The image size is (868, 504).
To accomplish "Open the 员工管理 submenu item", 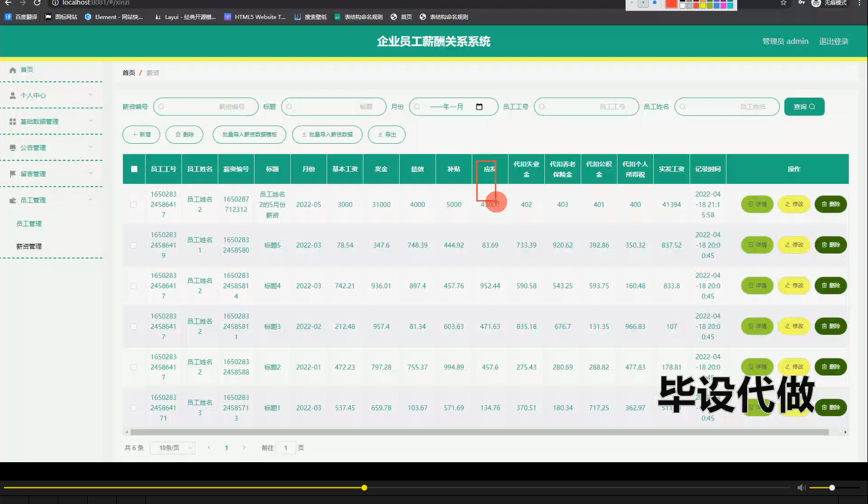I will pyautogui.click(x=29, y=224).
